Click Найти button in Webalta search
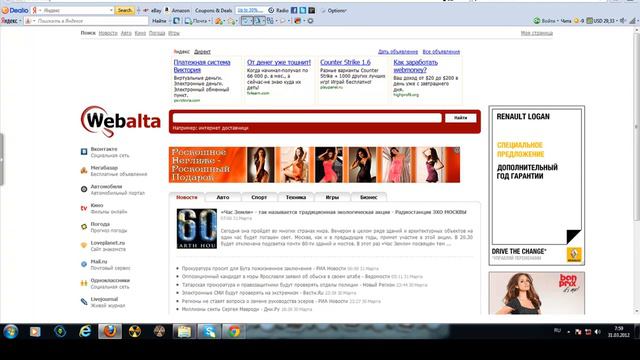Screen dimensions: 640x360 click(460, 118)
